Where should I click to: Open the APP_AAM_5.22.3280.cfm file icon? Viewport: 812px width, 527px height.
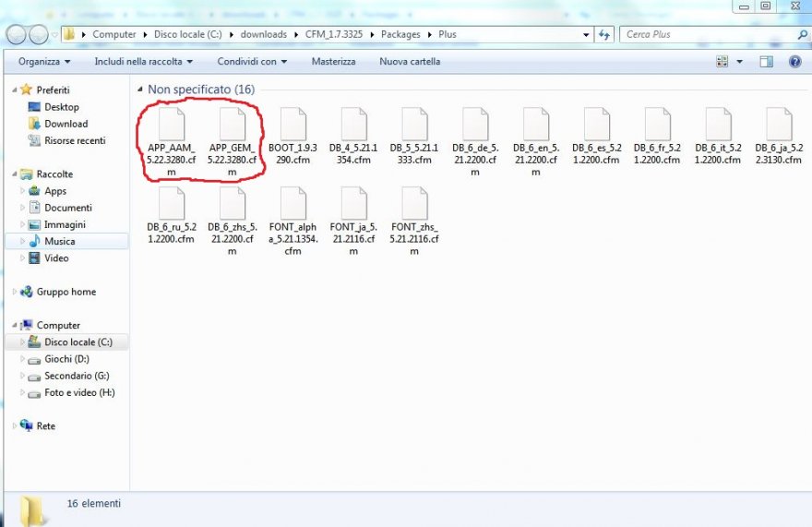point(172,125)
